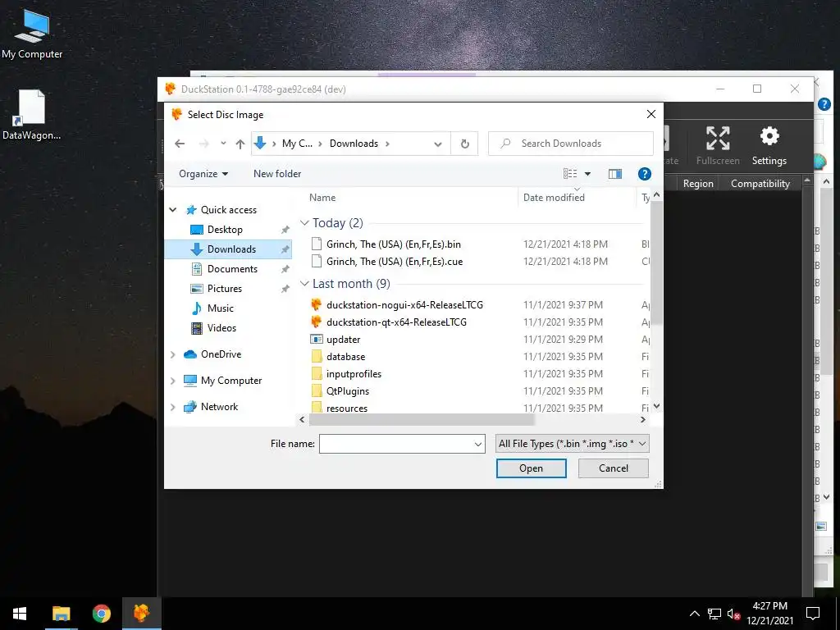Image resolution: width=840 pixels, height=630 pixels.
Task: Open the notifications center icon
Action: point(813,614)
